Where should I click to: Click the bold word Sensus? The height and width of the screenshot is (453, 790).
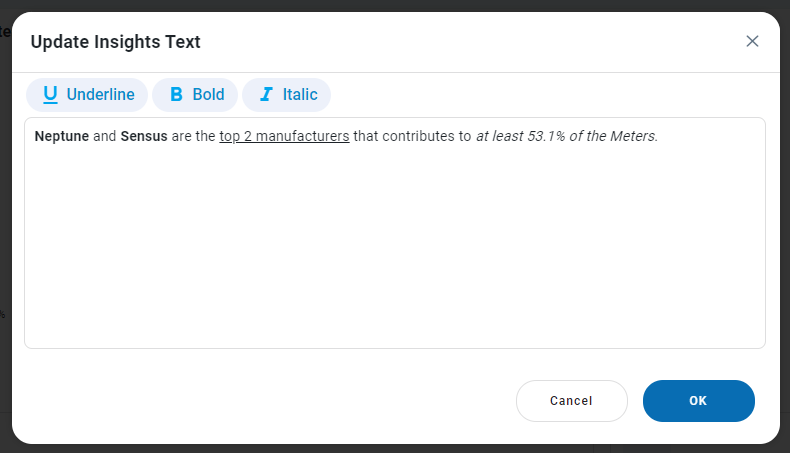[x=144, y=136]
